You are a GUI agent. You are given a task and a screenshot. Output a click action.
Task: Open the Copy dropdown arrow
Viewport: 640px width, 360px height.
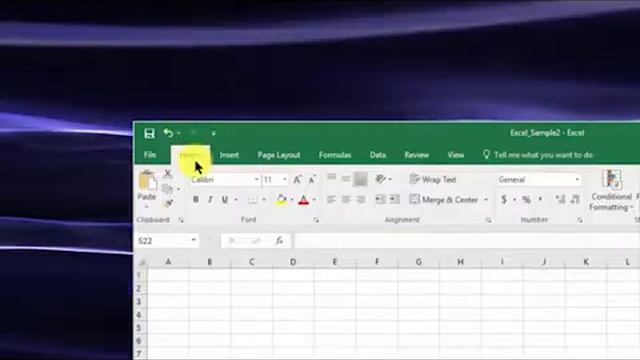pyautogui.click(x=178, y=189)
